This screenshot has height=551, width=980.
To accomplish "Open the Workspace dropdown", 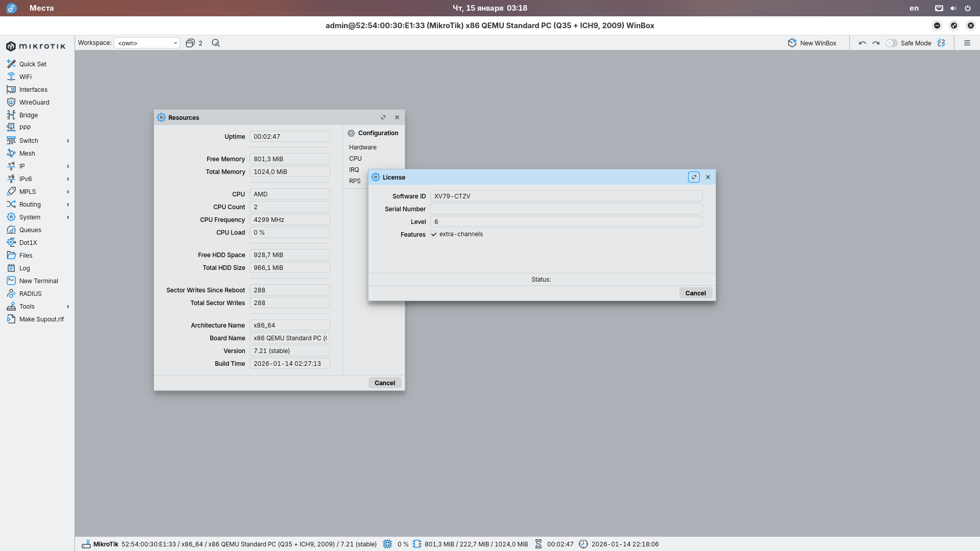I will pos(147,43).
